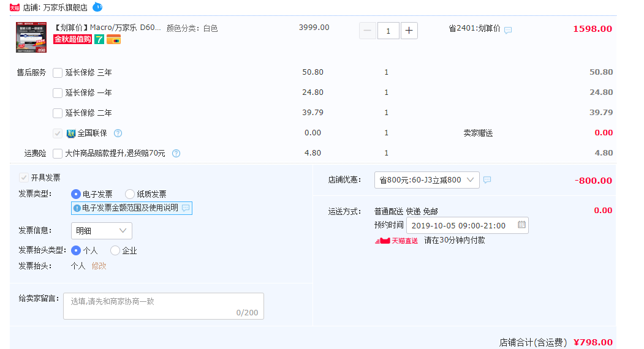The height and width of the screenshot is (349, 644).
Task: Select the 电子发票 radio button
Action: (76, 194)
